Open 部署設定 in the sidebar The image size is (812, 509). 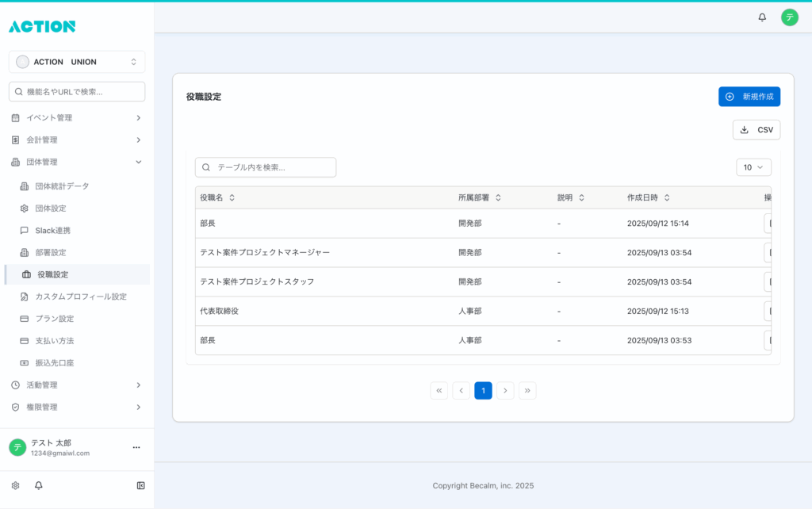point(51,252)
